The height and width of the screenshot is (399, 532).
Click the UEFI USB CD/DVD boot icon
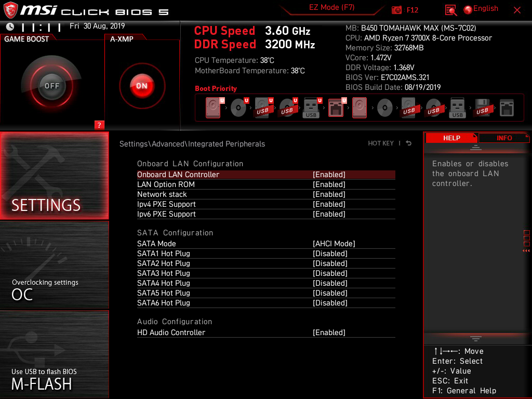288,108
